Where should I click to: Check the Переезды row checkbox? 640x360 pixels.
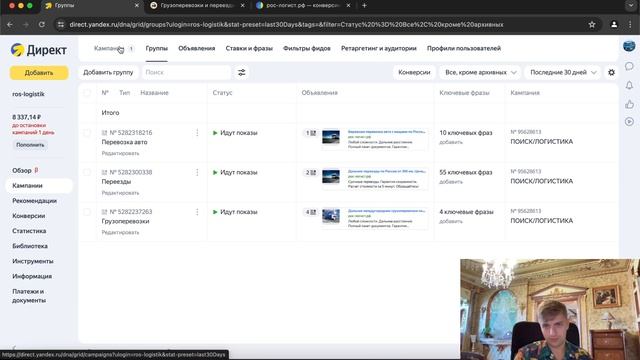pyautogui.click(x=87, y=172)
